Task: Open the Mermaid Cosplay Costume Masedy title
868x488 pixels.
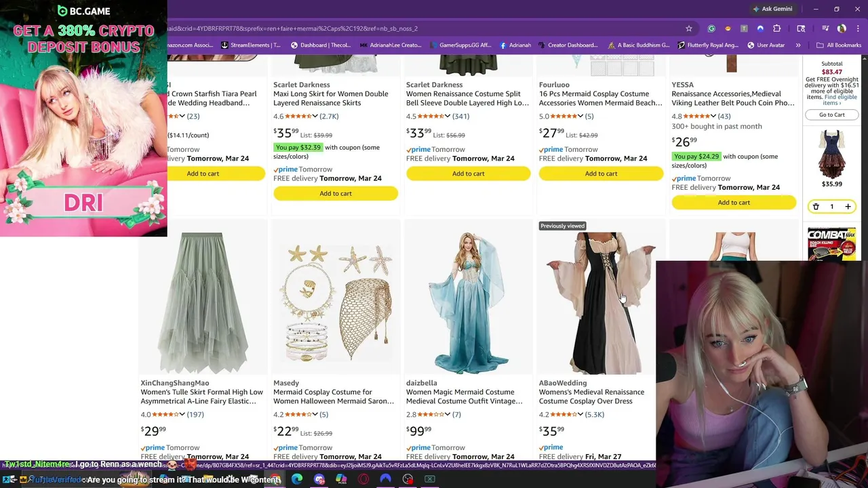Action: [x=334, y=396]
